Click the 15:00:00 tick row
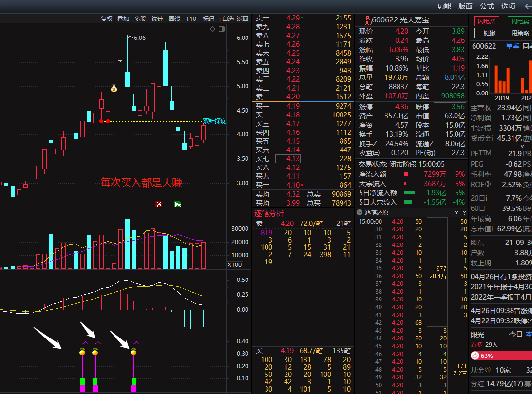The height and width of the screenshot is (394, 532). (413, 222)
